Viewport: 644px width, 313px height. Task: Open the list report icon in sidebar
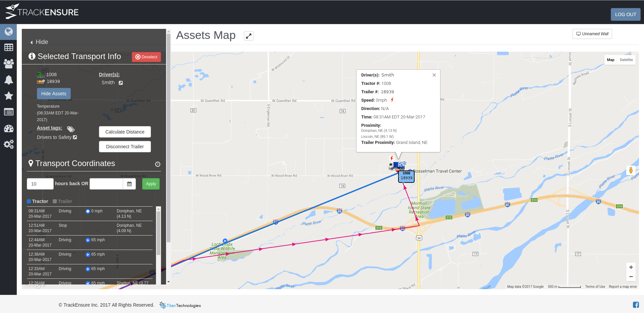click(8, 112)
